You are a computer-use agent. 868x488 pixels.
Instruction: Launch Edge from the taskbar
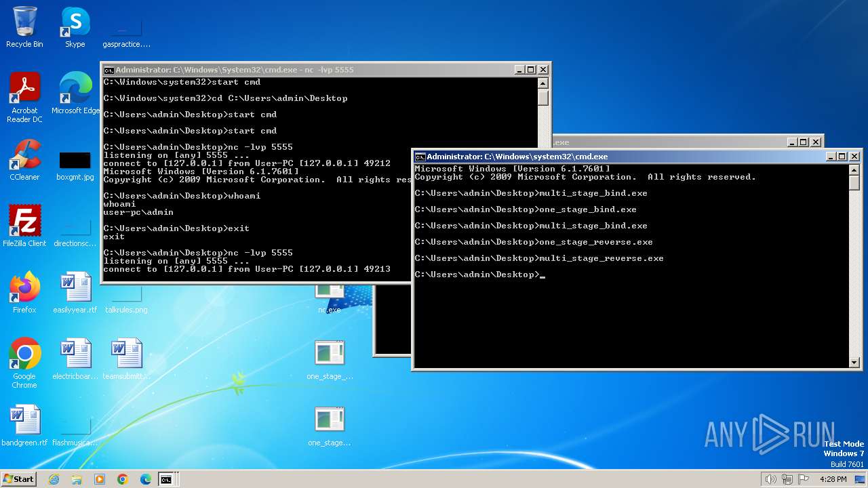[x=145, y=479]
